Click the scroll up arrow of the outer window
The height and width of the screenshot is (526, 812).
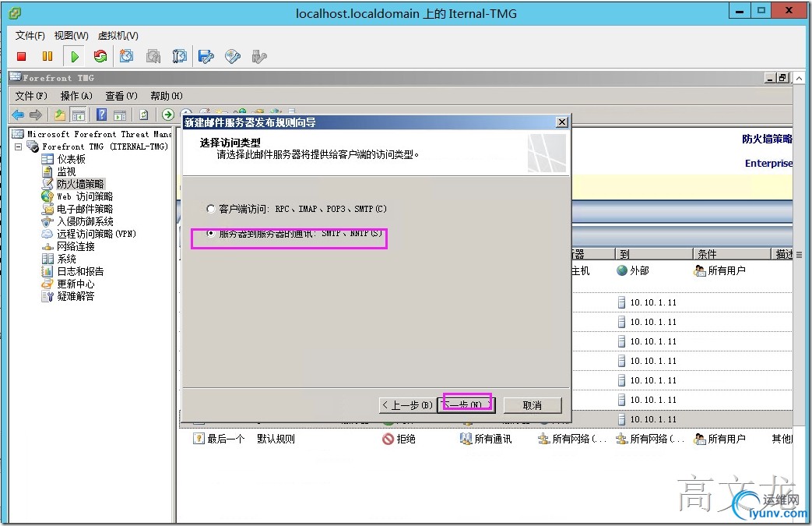point(799,78)
